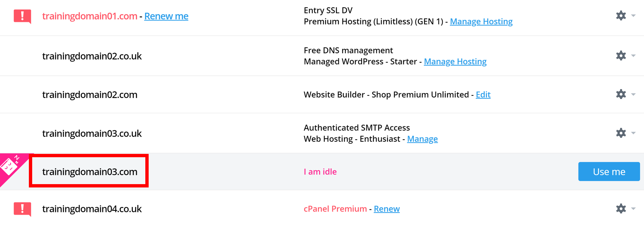The width and height of the screenshot is (644, 229).
Task: Open the gear settings for trainingdomain02.com
Action: click(621, 94)
